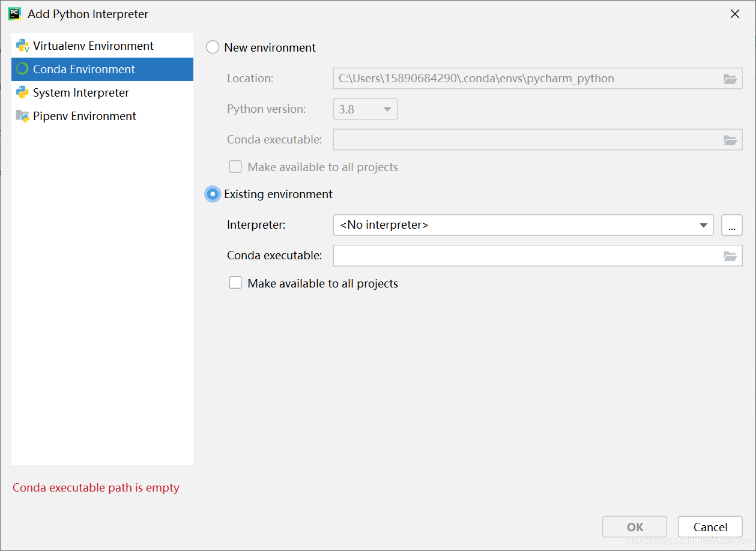Open the Python version 3.8 dropdown

pos(365,109)
